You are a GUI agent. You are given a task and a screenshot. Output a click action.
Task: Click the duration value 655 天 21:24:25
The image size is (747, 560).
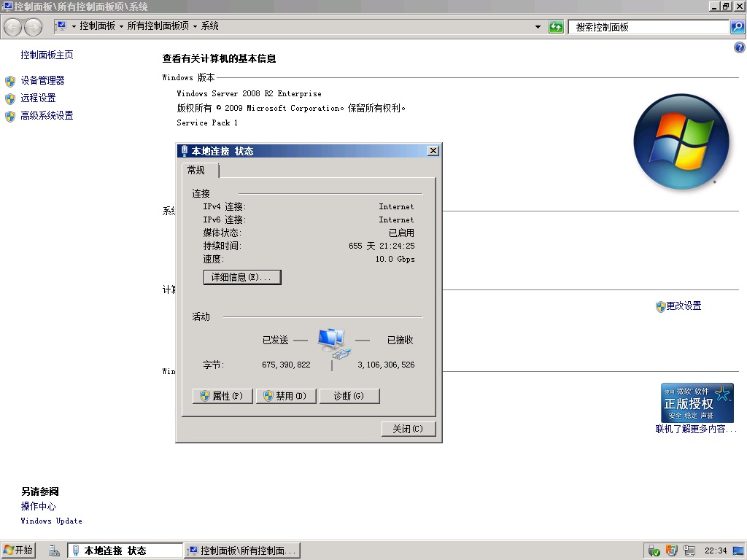382,246
